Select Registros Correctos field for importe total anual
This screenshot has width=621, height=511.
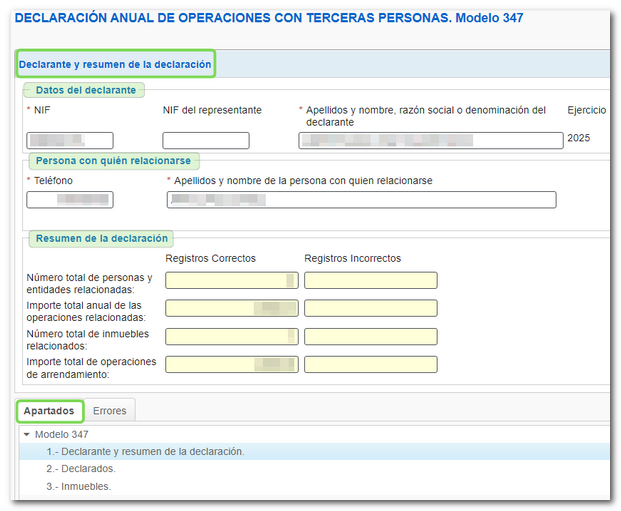pyautogui.click(x=231, y=308)
